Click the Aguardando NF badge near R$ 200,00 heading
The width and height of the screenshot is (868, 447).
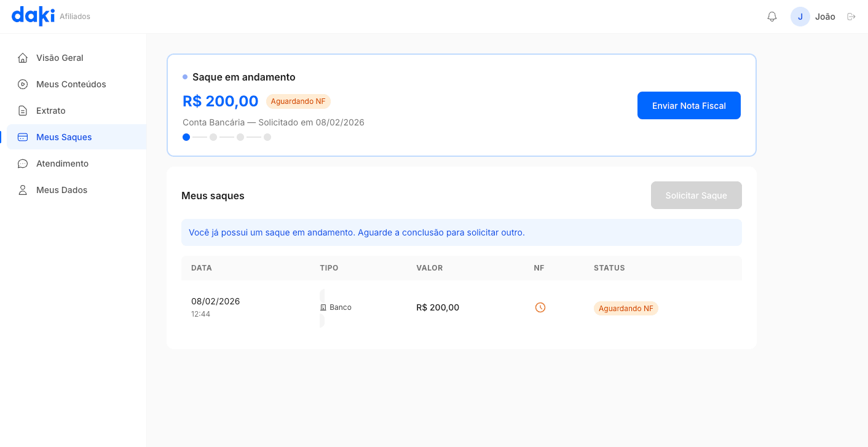298,101
